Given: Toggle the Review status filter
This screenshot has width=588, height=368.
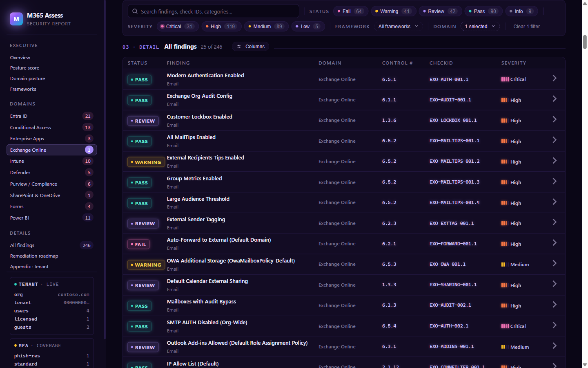Looking at the screenshot, I should coord(440,11).
